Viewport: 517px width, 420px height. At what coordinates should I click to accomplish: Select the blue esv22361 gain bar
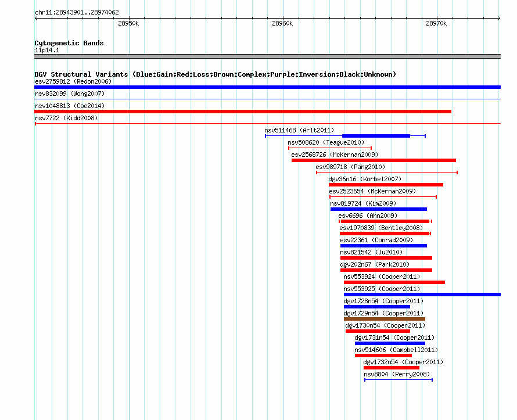(383, 246)
